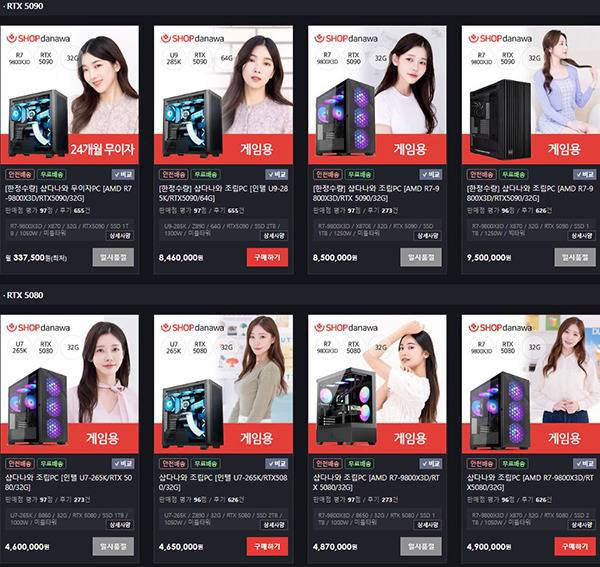Viewport: 600px width, 567px height.
Task: Tick 비교 checkbox for the 4,900,000원 PC
Action: coord(584,464)
